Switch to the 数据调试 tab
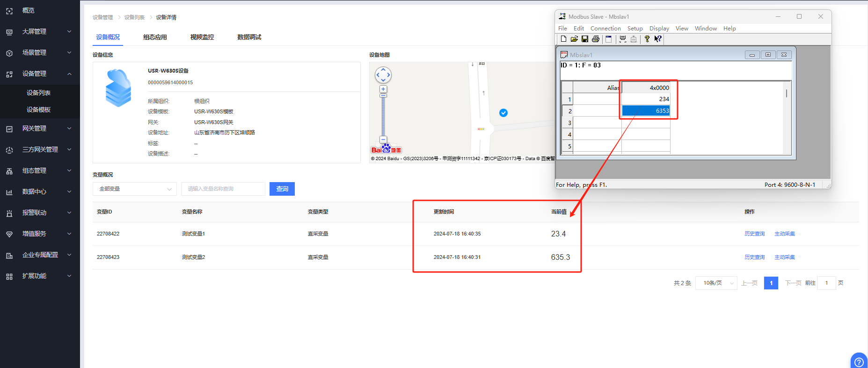This screenshot has width=868, height=368. [249, 37]
